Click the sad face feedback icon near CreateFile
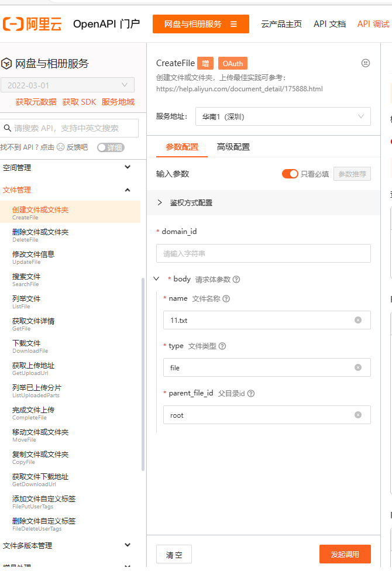392x571 pixels. click(x=366, y=63)
